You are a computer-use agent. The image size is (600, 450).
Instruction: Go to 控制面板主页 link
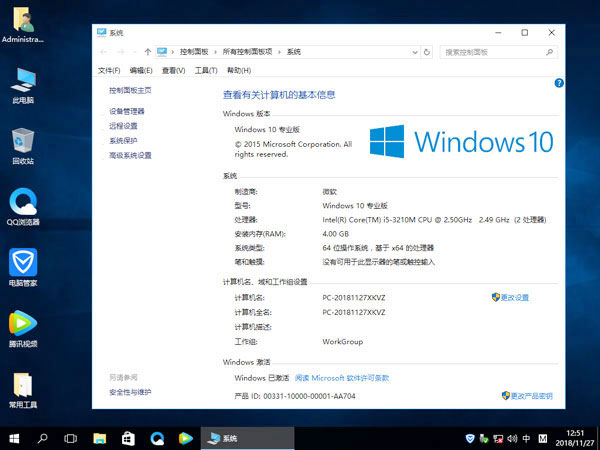pos(130,90)
